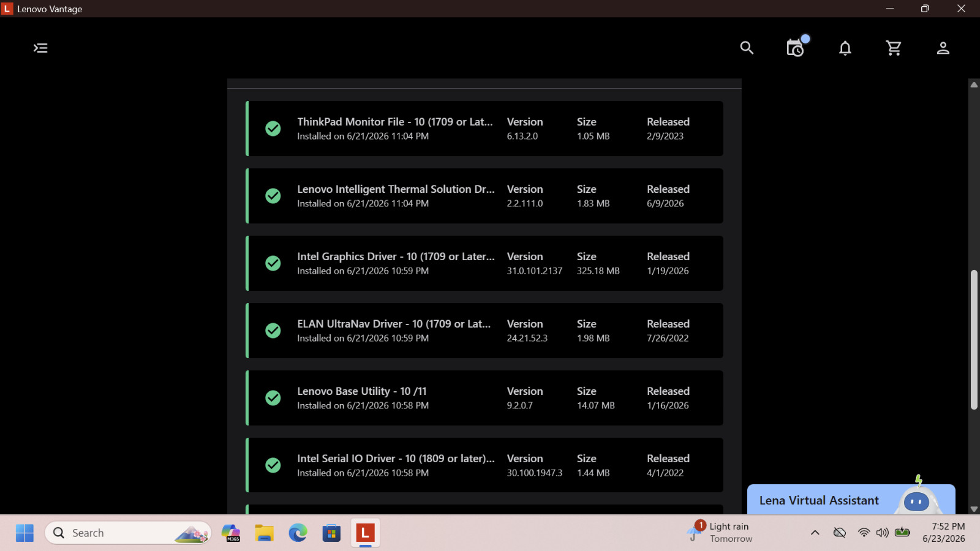Image resolution: width=980 pixels, height=551 pixels.
Task: Click green checkmark for ThinkPad Monitor File
Action: click(273, 129)
